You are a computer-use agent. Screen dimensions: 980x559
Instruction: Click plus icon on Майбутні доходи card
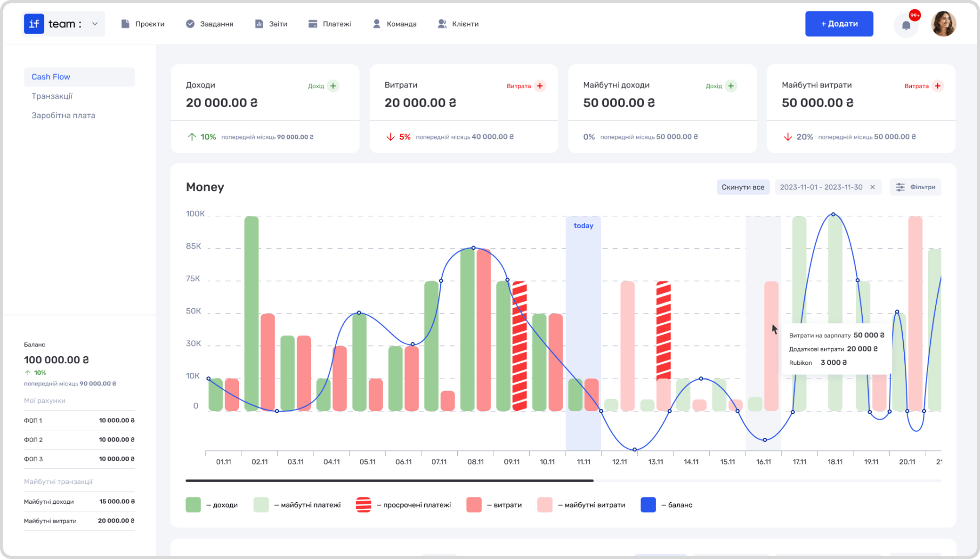tap(731, 86)
